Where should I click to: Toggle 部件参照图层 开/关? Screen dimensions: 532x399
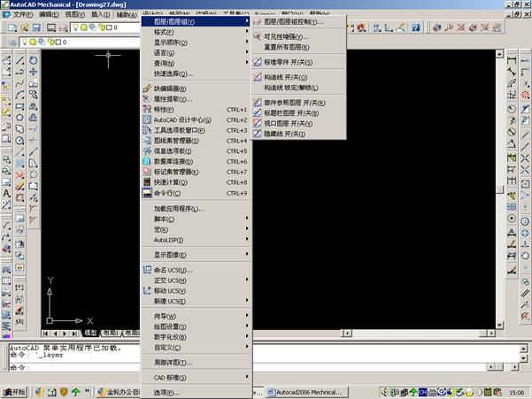[x=299, y=103]
